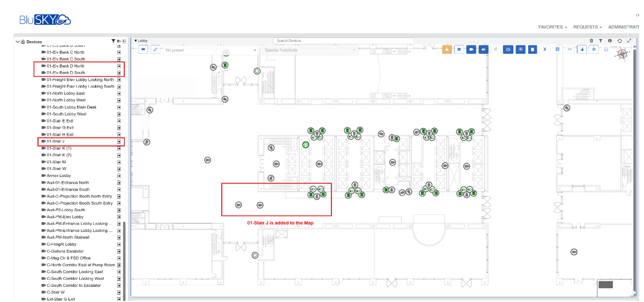Screen dimensions: 644x302
Task: Toggle the blue circular target button
Action: pos(520,49)
